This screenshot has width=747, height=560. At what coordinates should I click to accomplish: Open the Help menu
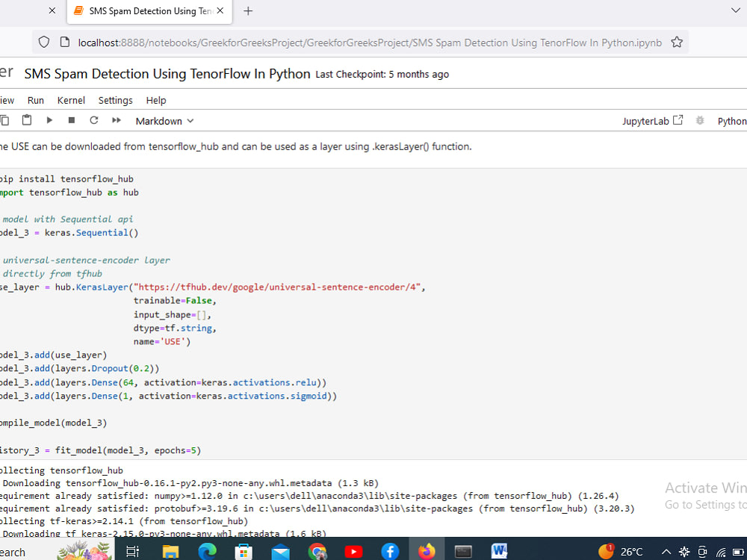tap(155, 99)
